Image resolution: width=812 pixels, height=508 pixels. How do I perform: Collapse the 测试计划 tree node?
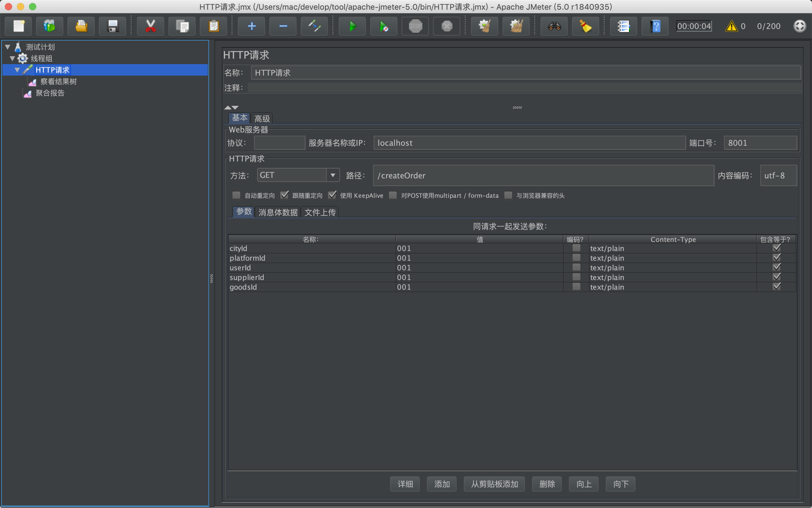tap(7, 47)
